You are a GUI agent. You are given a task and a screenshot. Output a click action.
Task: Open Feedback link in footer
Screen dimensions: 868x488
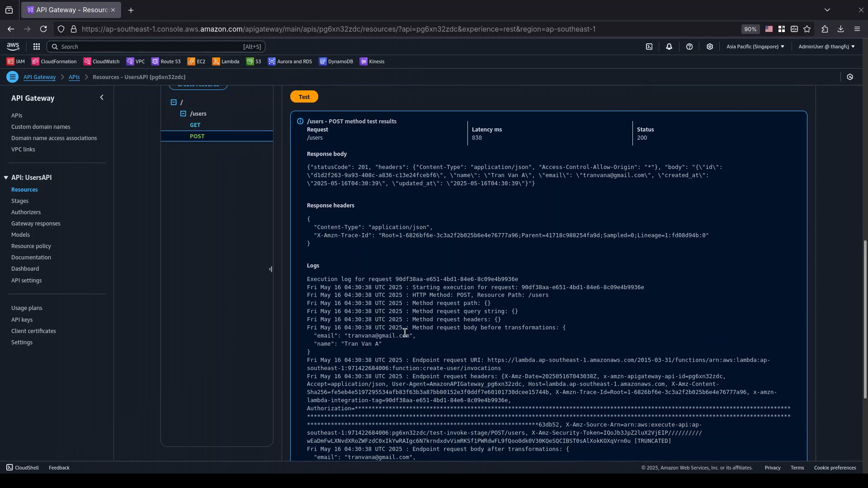point(59,468)
